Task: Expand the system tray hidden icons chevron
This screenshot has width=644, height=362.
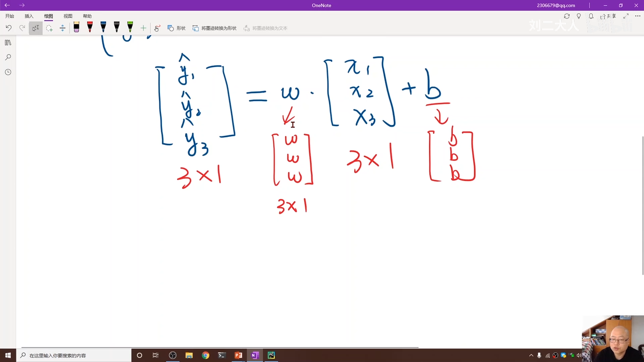Action: (x=531, y=355)
